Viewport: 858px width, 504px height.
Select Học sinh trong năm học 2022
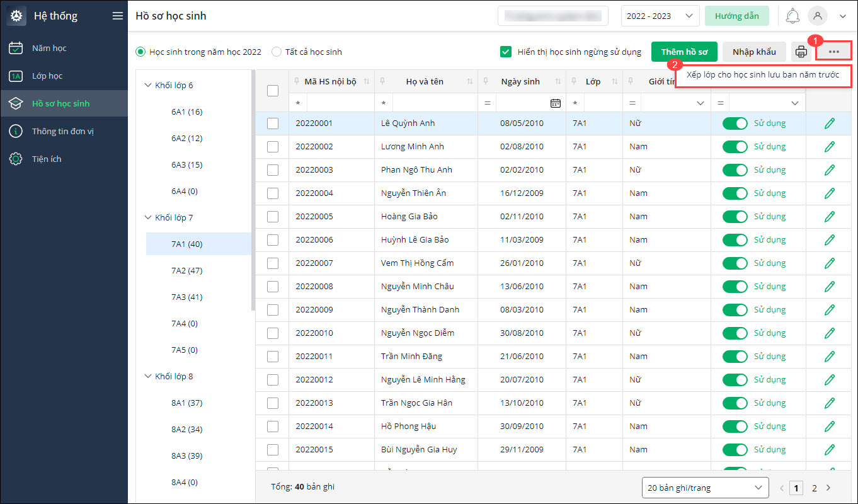click(x=141, y=52)
